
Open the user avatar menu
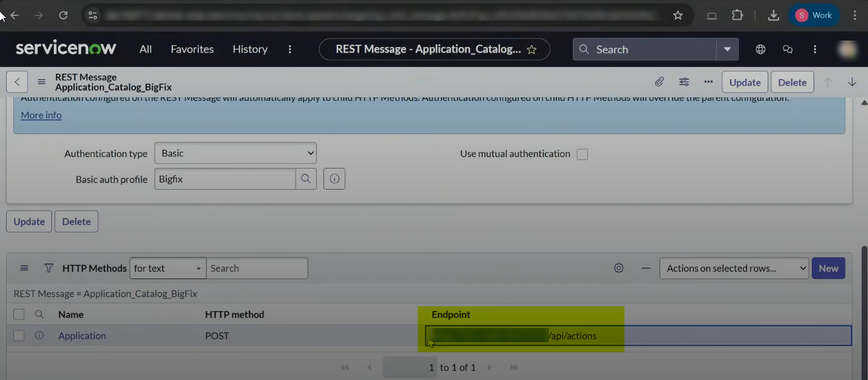[x=847, y=50]
